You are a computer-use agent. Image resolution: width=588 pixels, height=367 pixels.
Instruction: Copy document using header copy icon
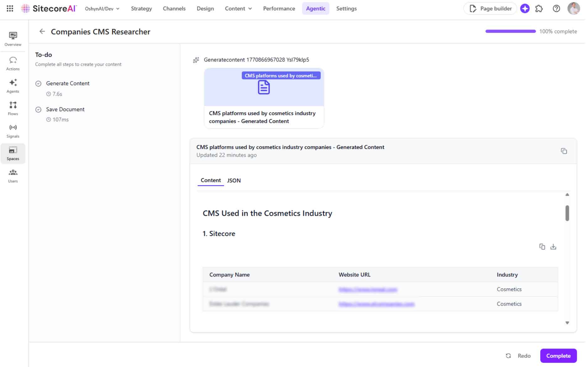[564, 151]
